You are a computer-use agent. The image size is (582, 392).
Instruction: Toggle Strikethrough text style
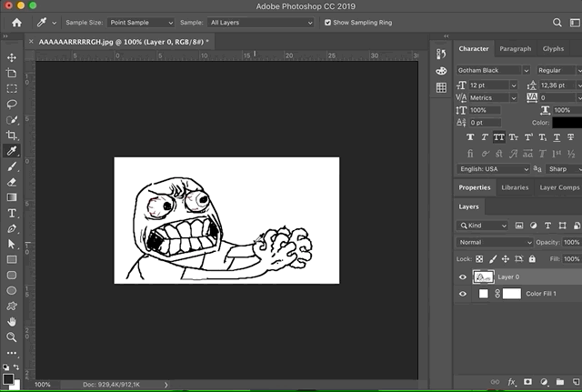point(571,137)
